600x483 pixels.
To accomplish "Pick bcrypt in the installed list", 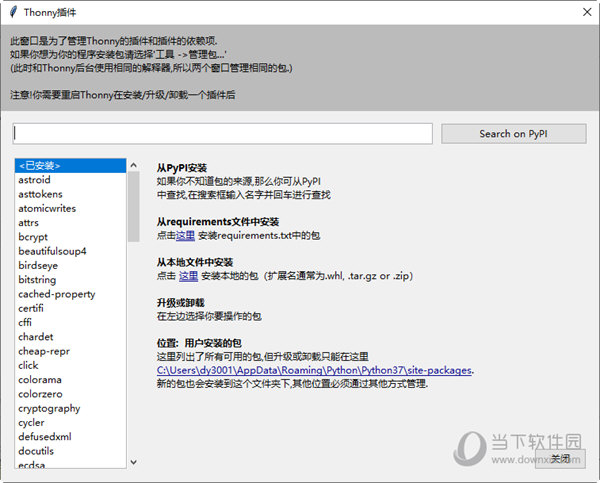I will point(70,237).
